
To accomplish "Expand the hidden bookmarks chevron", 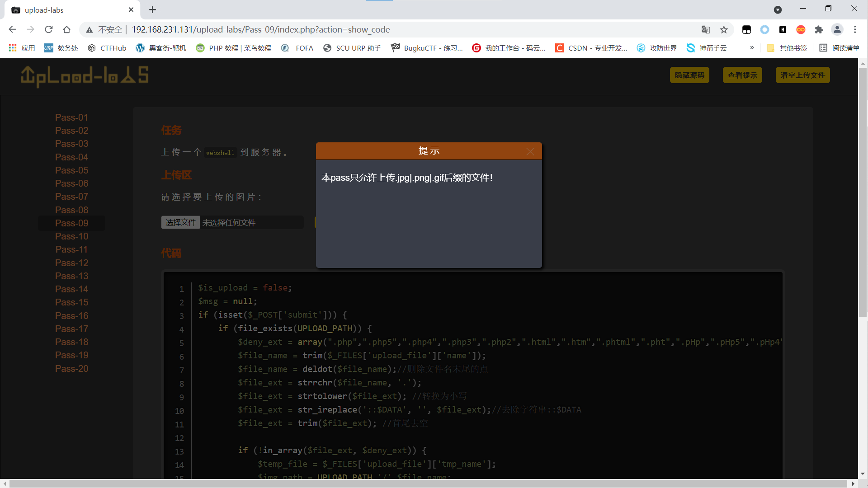I will 752,47.
